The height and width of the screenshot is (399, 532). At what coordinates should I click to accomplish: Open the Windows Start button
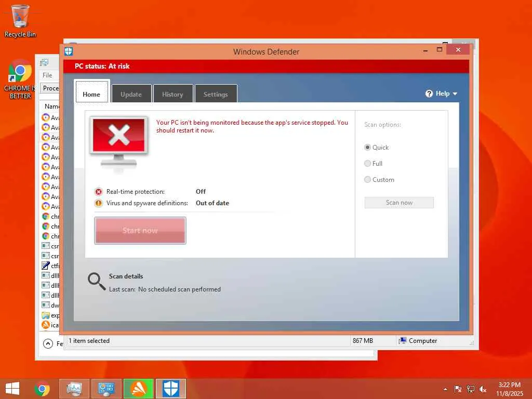coord(12,389)
